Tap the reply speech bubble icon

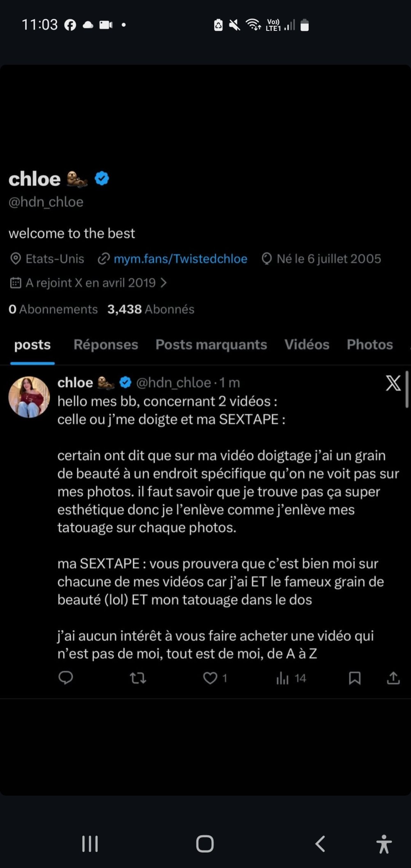tap(66, 678)
